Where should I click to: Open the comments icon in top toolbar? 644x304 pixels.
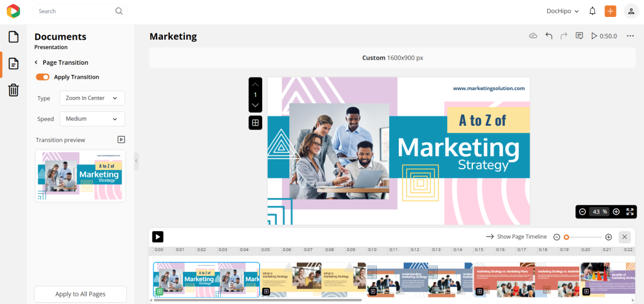tap(579, 37)
